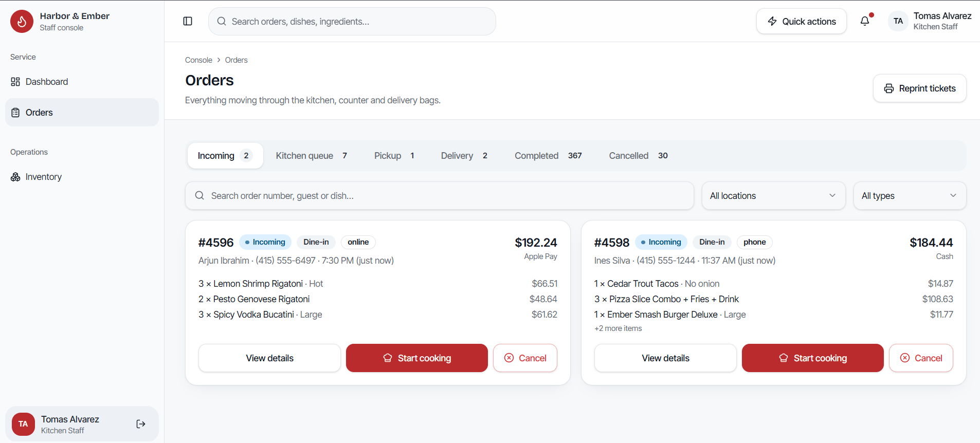This screenshot has height=443, width=980.
Task: Switch to the Pickup tab
Action: 394,156
